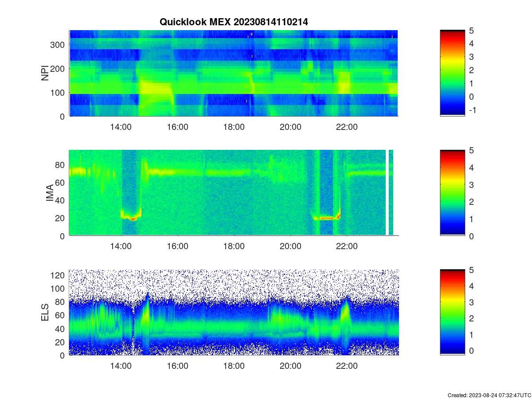532x399 pixels.
Task: Click the title Quicklook MEX 20230814110214
Action: pos(234,22)
